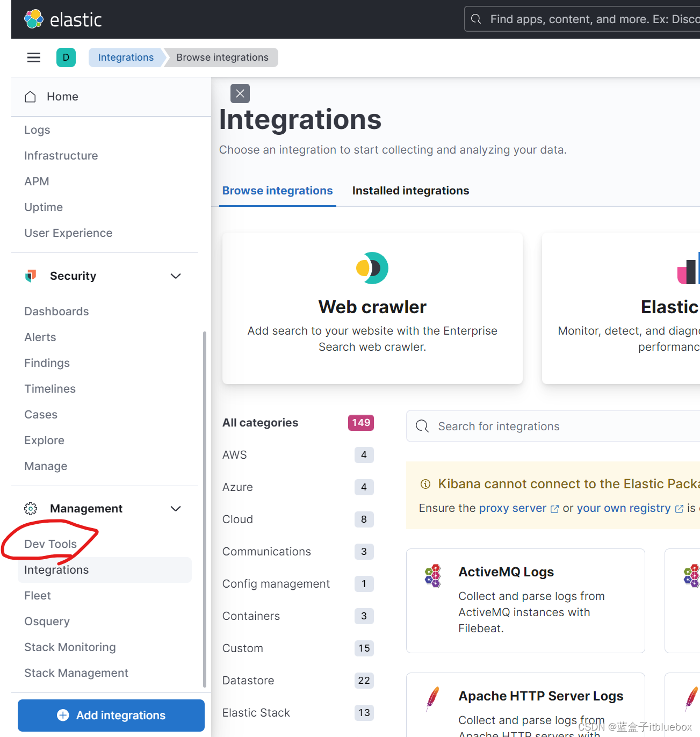Click the Add integrations button
The image size is (700, 737).
(x=111, y=716)
